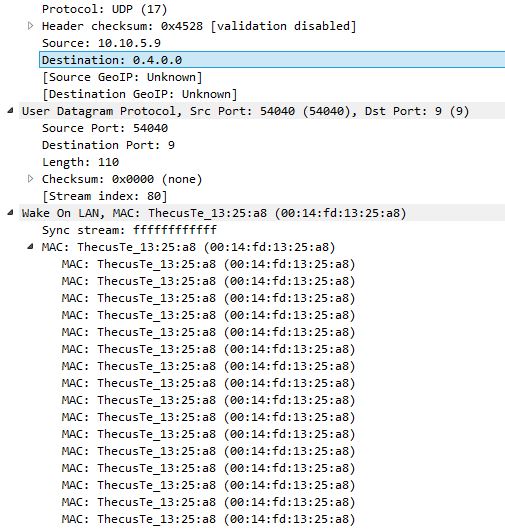
Task: Select the first repeated MAC child entry
Action: click(209, 264)
